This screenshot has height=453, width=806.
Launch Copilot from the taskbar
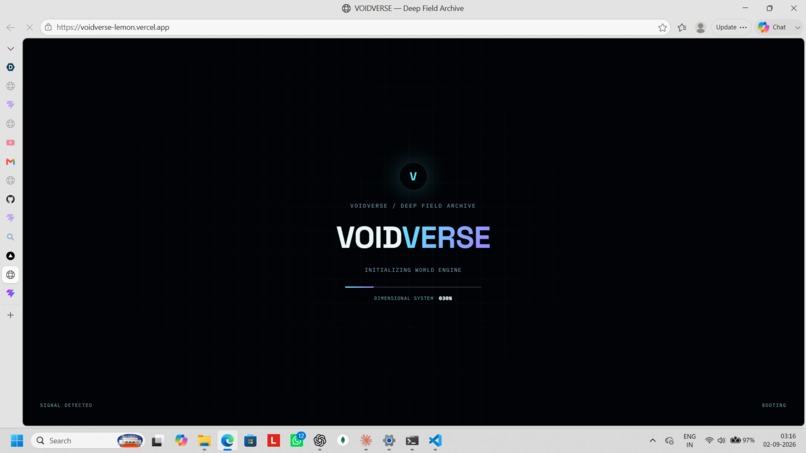[x=181, y=441]
